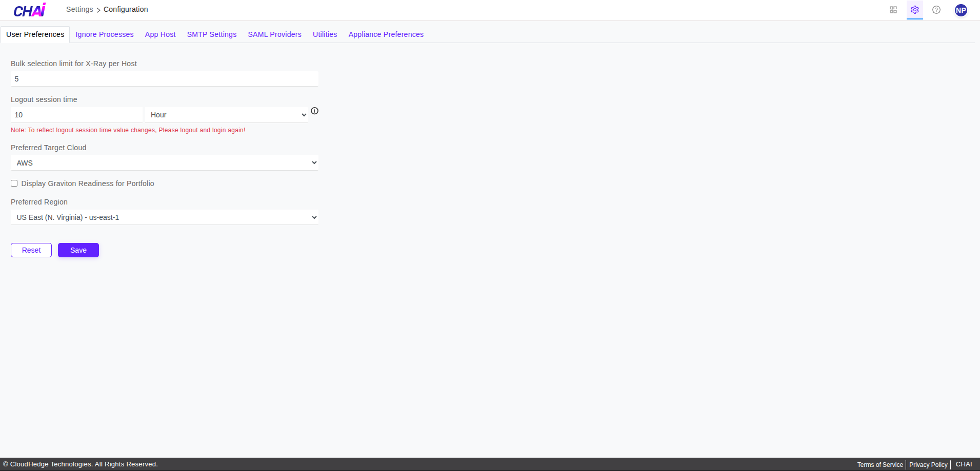Viewport: 980px width, 471px height.
Task: Open the Privacy Policy link
Action: point(928,464)
